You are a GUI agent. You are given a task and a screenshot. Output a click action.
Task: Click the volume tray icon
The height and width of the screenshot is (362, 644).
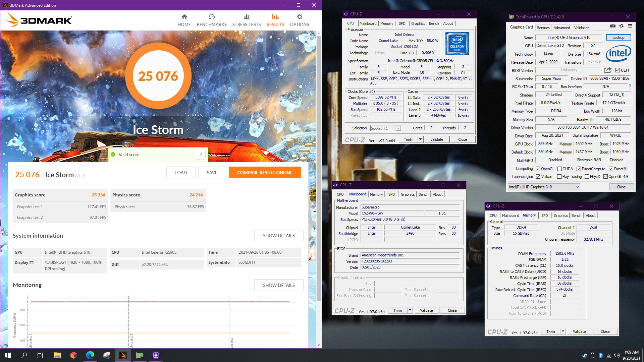click(616, 355)
